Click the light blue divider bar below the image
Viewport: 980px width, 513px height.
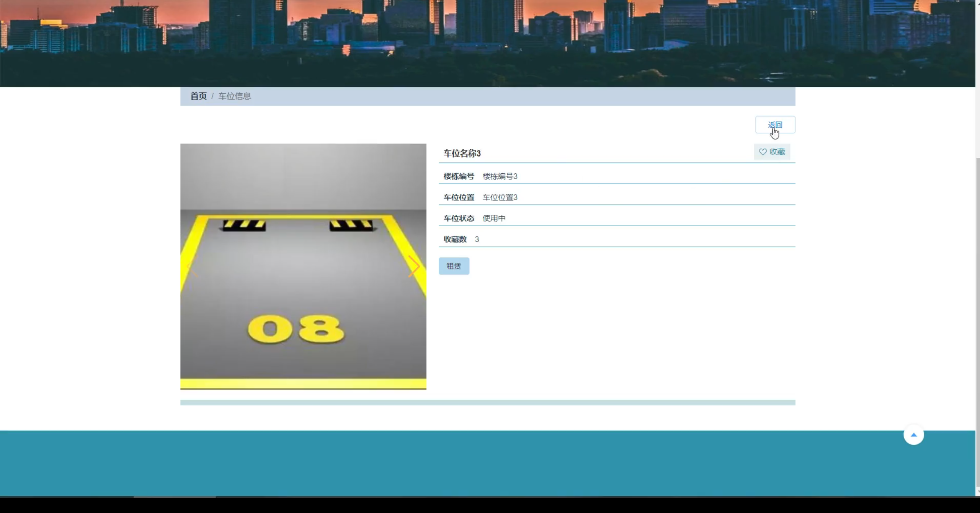[x=487, y=403]
